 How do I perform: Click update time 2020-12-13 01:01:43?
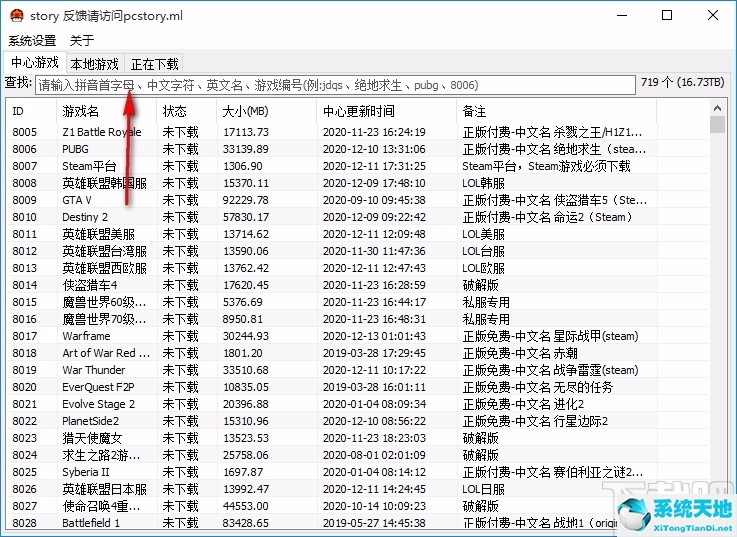pos(374,336)
